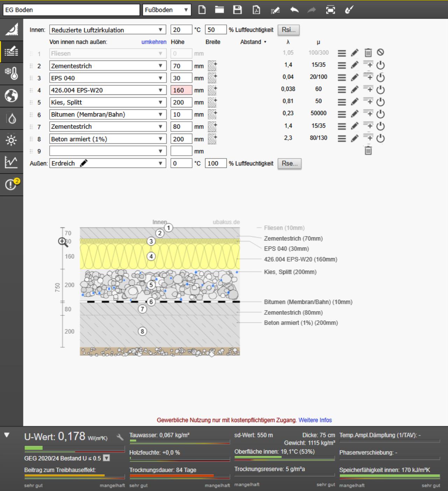This screenshot has height=491, width=448.
Task: Expand the Bitumen (Membran/Bahn) material dropdown
Action: pyautogui.click(x=160, y=114)
